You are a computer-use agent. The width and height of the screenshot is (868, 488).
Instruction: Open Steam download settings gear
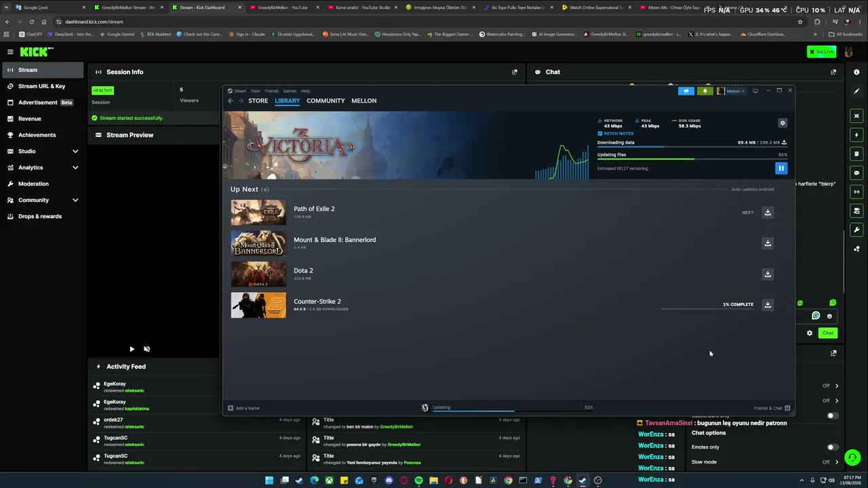(783, 123)
